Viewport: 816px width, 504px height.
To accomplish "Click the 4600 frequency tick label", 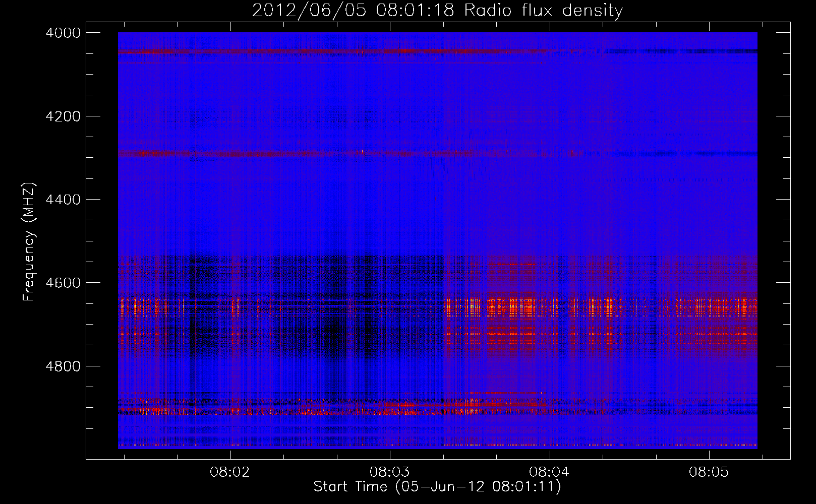I will tap(63, 283).
